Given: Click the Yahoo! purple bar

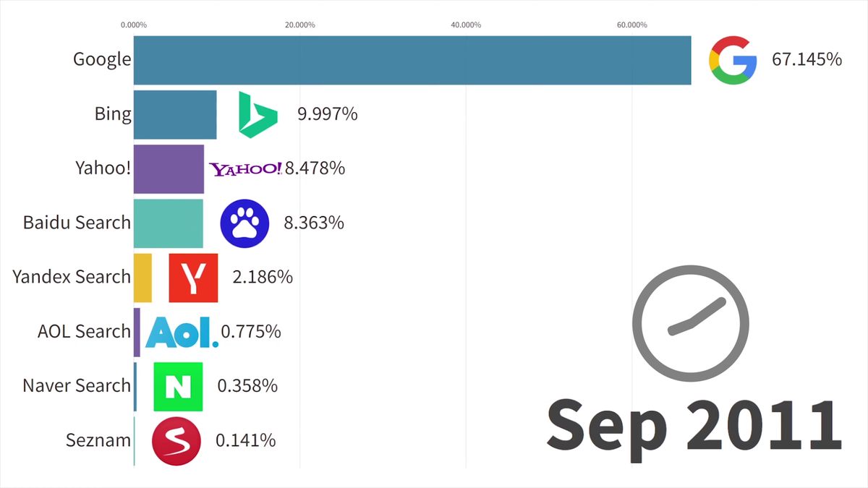Looking at the screenshot, I should 169,168.
